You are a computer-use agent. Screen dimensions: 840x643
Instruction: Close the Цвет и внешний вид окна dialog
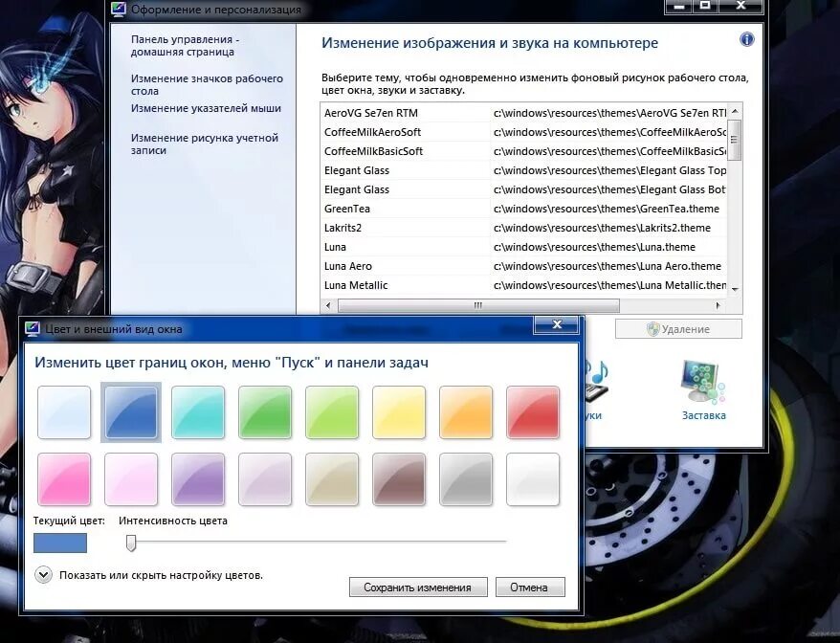click(x=557, y=324)
